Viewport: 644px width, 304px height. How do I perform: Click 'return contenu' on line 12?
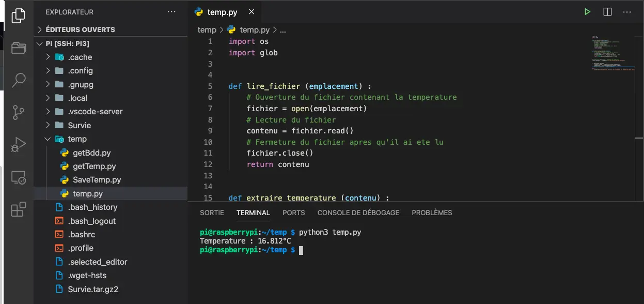[x=278, y=164]
